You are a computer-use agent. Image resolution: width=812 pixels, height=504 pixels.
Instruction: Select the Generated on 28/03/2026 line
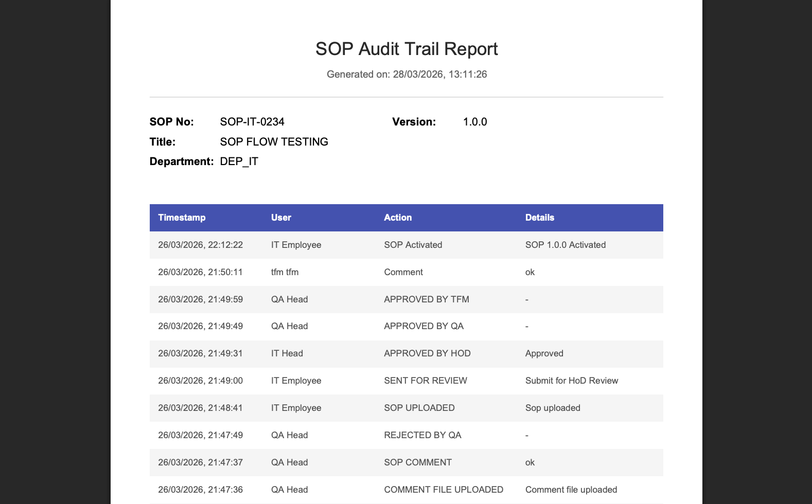pos(407,75)
